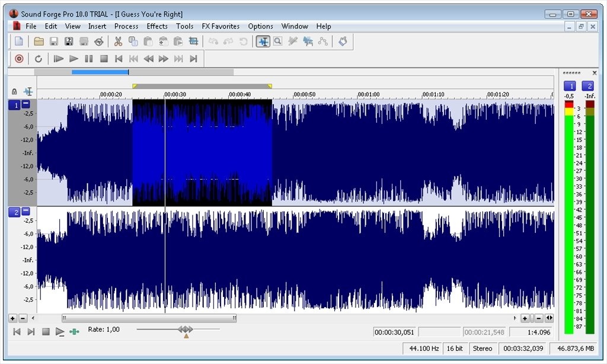Click the Publish disc icon in the toolbar

click(99, 41)
